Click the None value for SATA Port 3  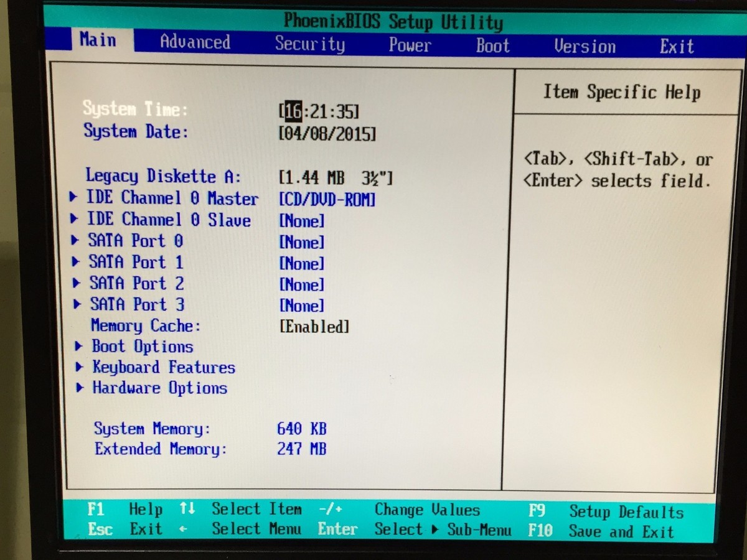302,306
